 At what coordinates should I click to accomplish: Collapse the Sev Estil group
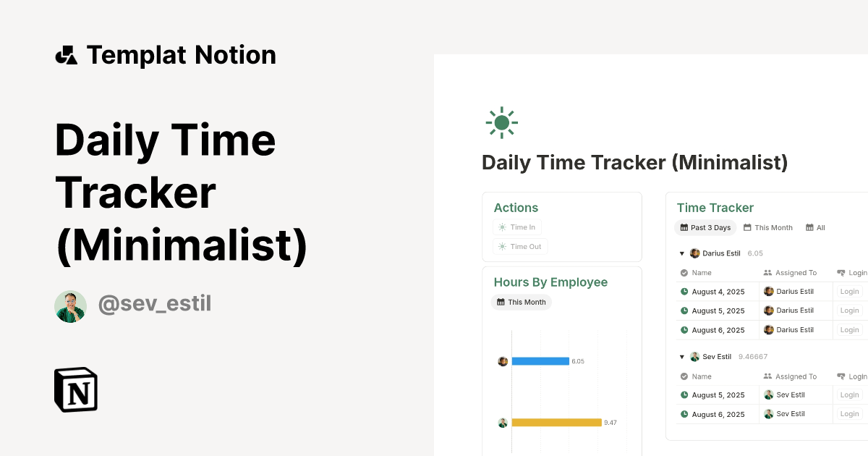click(x=681, y=356)
